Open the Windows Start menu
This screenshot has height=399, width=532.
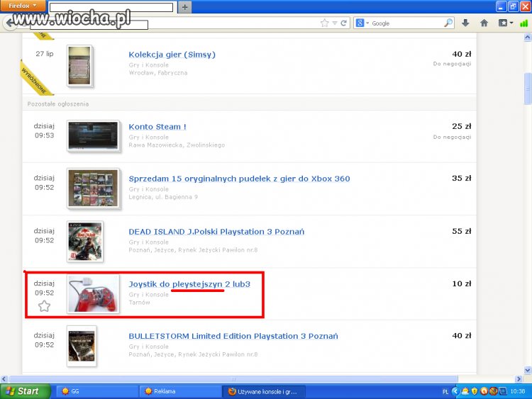25,391
